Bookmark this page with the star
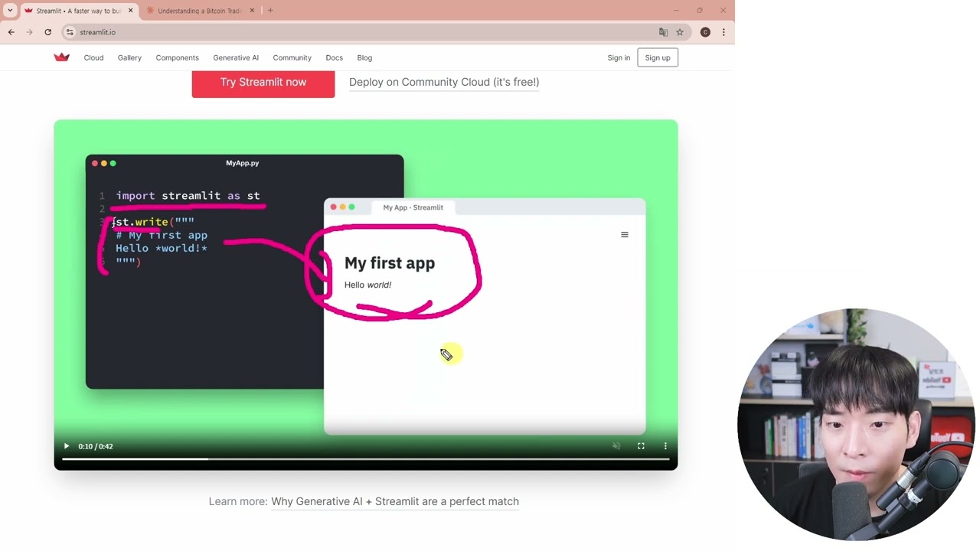The width and height of the screenshot is (980, 551). (679, 32)
